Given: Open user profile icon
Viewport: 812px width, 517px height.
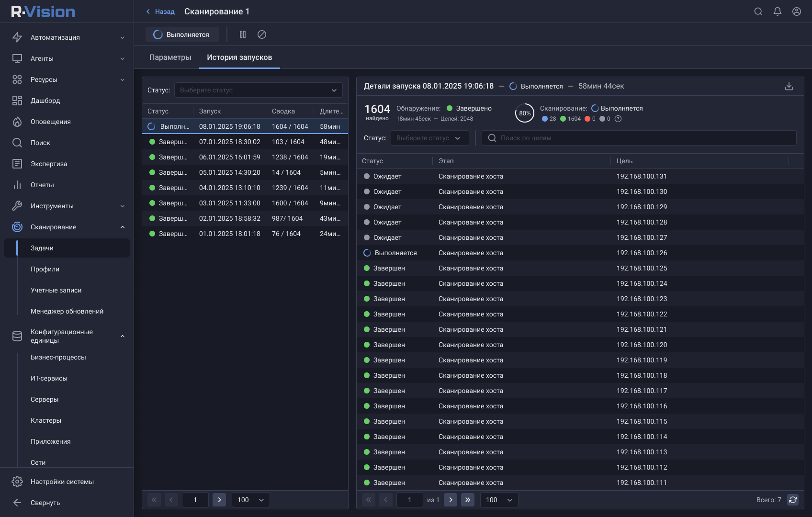Looking at the screenshot, I should tap(797, 11).
